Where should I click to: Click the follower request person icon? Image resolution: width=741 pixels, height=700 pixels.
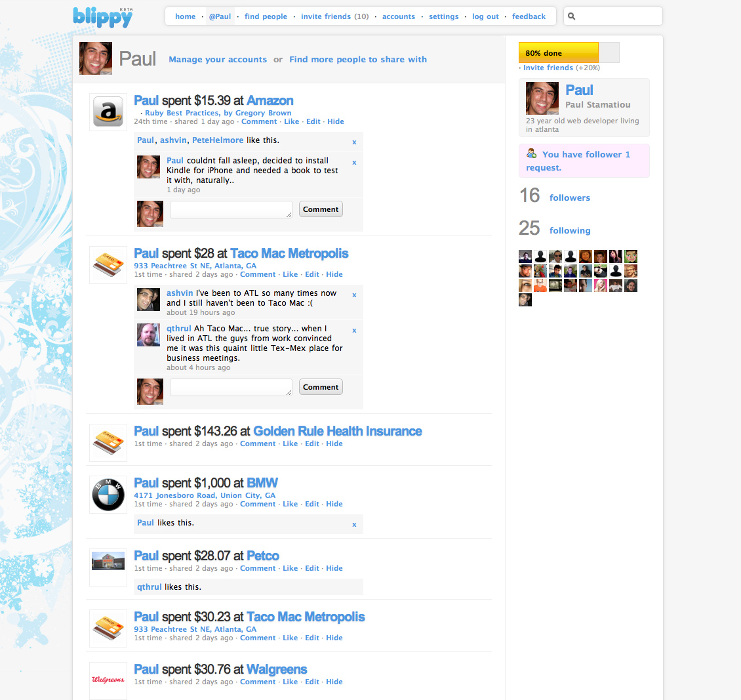(x=532, y=154)
